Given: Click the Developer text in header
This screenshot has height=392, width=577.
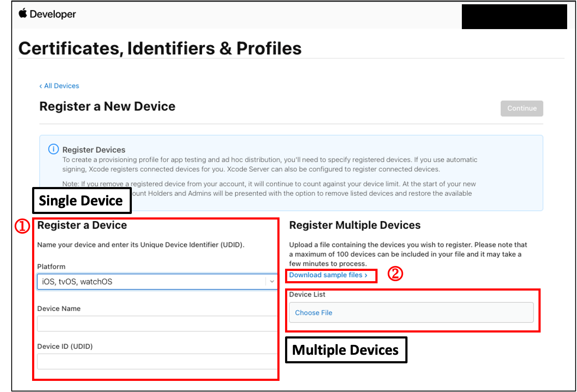Looking at the screenshot, I should [53, 14].
